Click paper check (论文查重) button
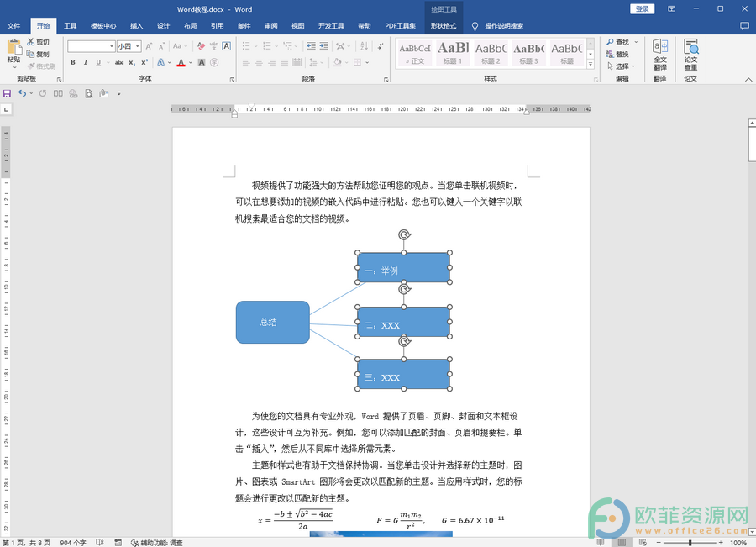The height and width of the screenshot is (547, 756). tap(690, 55)
